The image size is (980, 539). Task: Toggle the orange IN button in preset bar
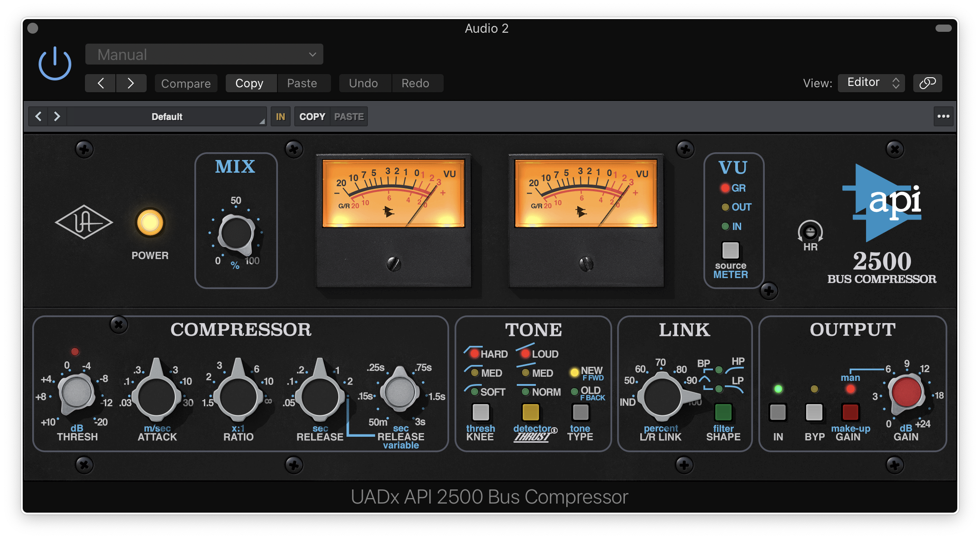[280, 117]
